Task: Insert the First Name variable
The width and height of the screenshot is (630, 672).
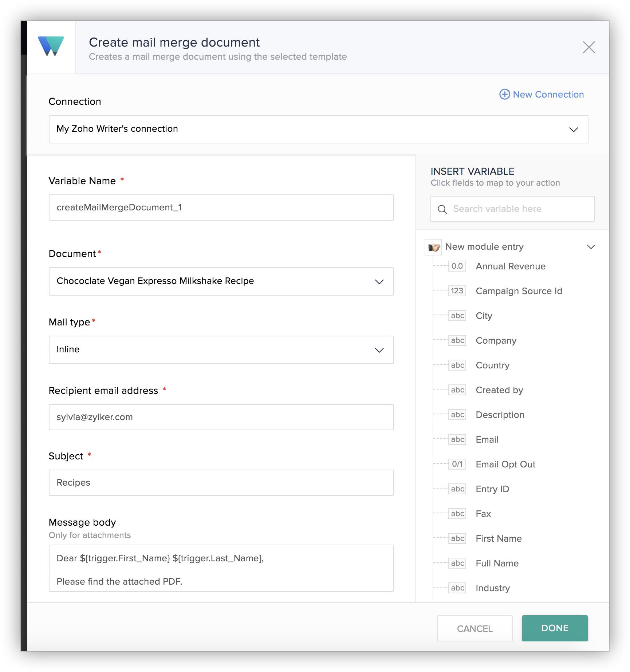Action: (499, 539)
